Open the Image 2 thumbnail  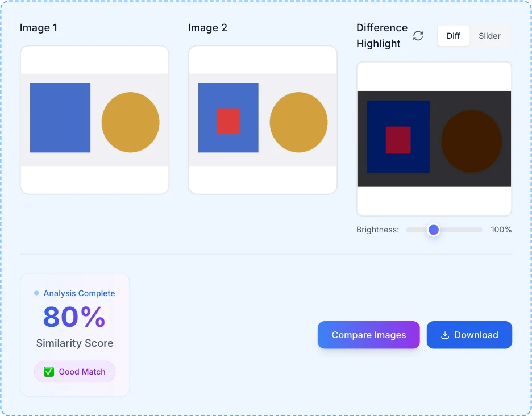[263, 120]
